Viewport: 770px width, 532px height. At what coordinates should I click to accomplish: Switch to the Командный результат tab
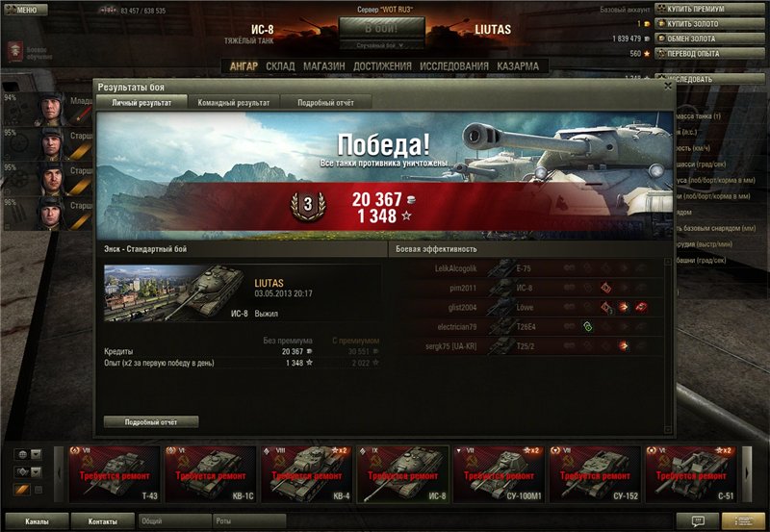click(x=233, y=103)
